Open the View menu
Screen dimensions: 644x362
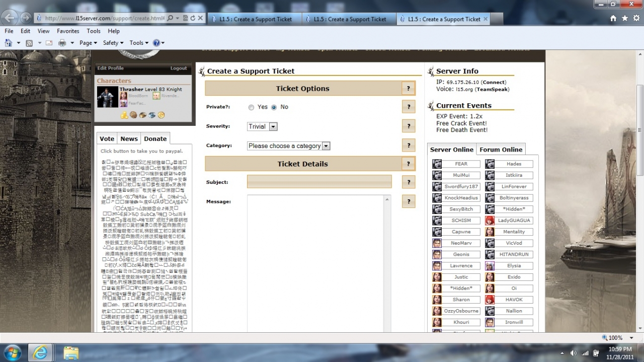(44, 31)
